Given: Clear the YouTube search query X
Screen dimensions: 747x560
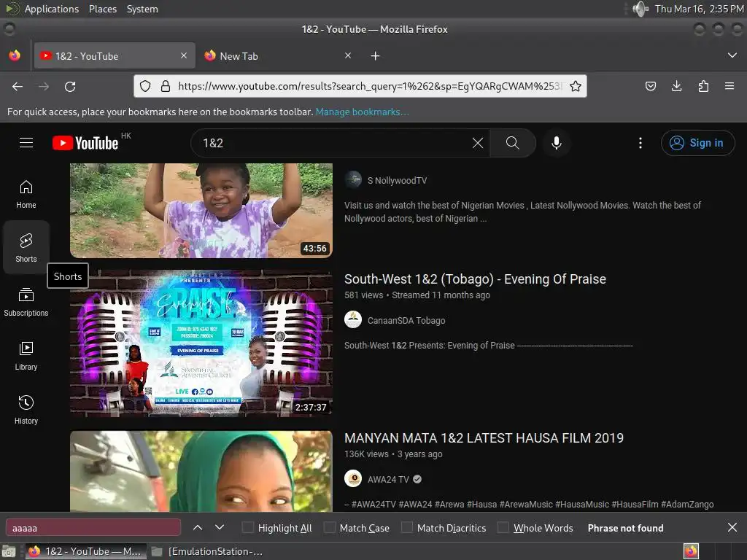Looking at the screenshot, I should click(477, 143).
